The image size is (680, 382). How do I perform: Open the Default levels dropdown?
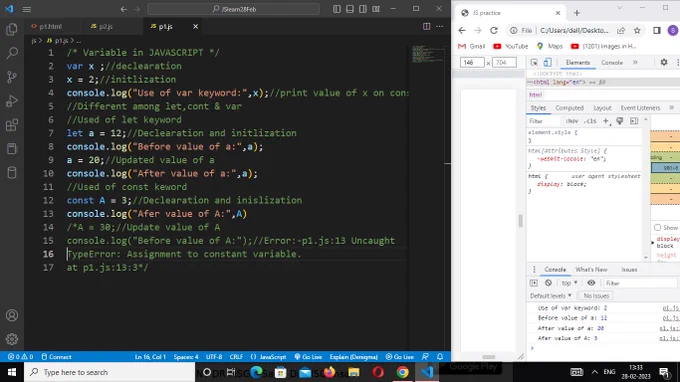tap(551, 296)
